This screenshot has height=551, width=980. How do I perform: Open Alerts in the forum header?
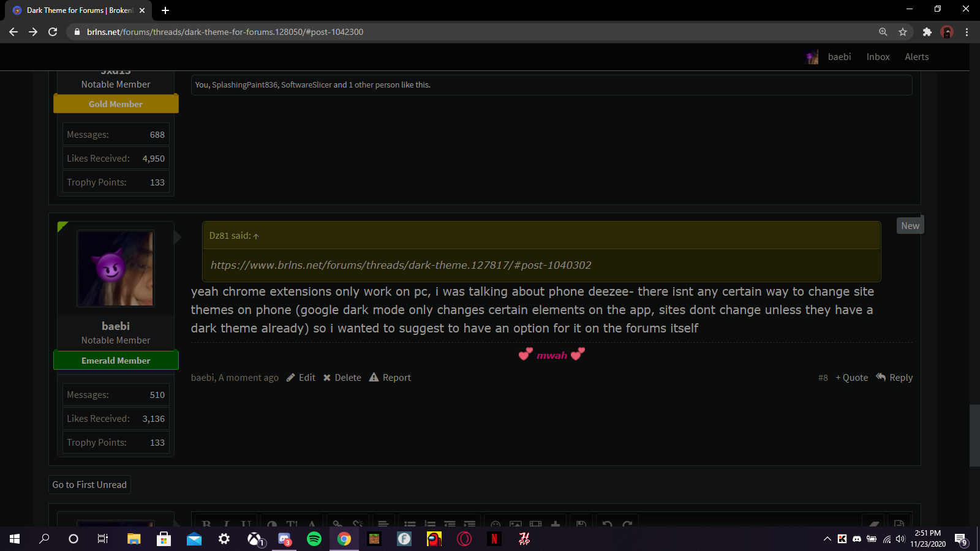tap(917, 57)
